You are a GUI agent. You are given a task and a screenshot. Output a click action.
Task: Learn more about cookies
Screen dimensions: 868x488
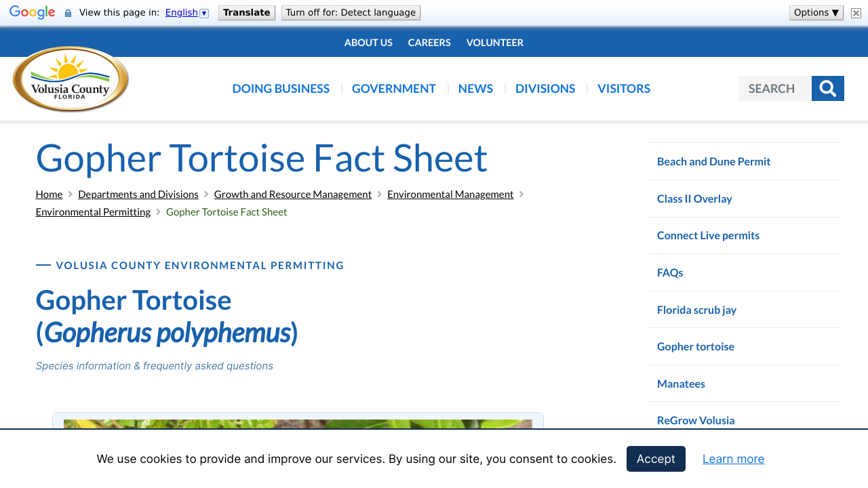point(733,459)
